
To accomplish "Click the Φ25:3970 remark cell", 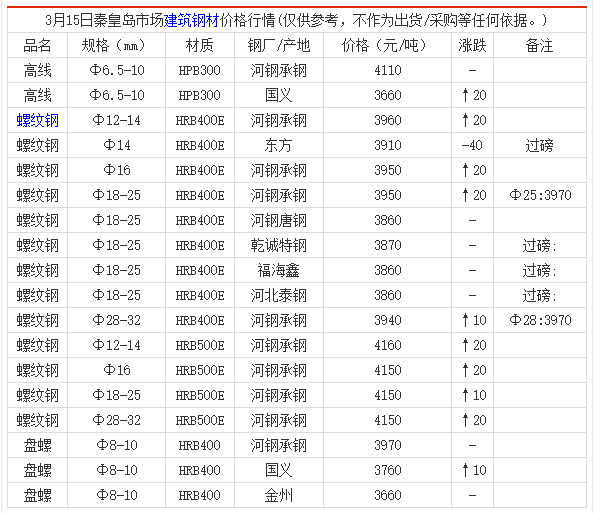I will click(540, 195).
